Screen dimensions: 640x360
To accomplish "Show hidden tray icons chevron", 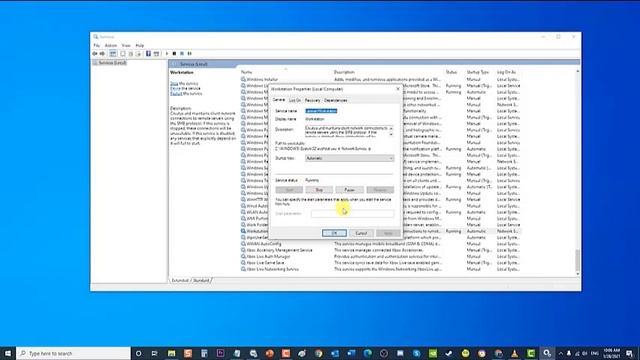I will pos(560,353).
